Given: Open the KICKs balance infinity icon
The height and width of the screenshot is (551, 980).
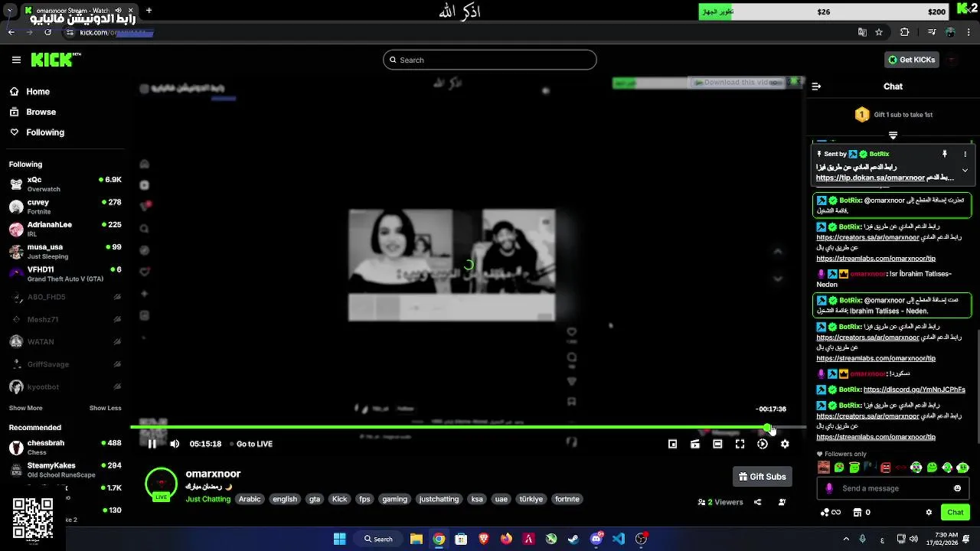Looking at the screenshot, I should [x=831, y=512].
